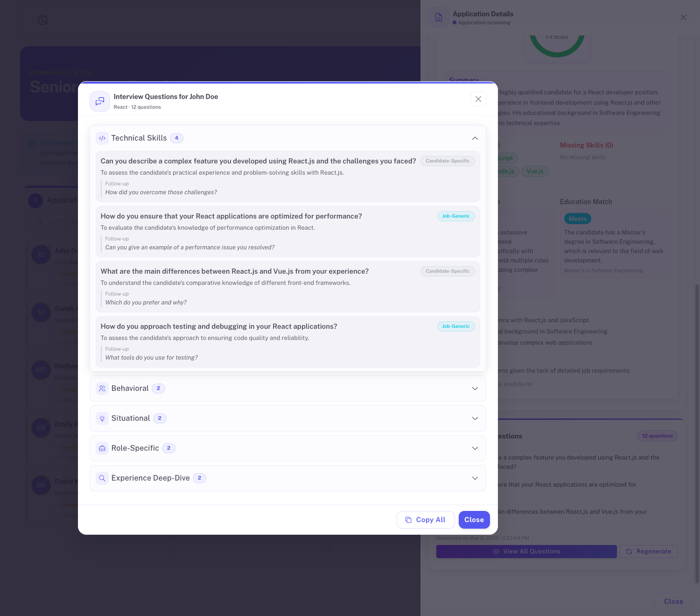
Task: Click the code icon beside Technical Skills
Action: click(102, 138)
